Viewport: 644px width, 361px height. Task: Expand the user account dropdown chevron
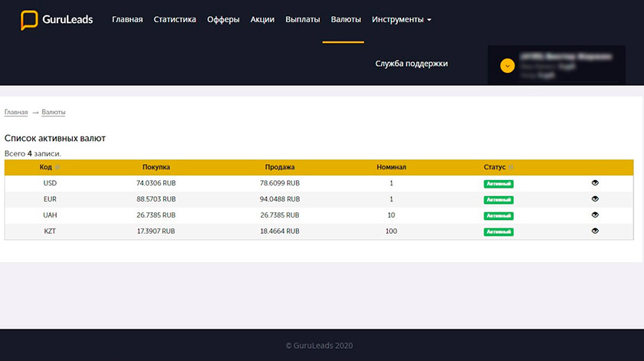click(508, 66)
